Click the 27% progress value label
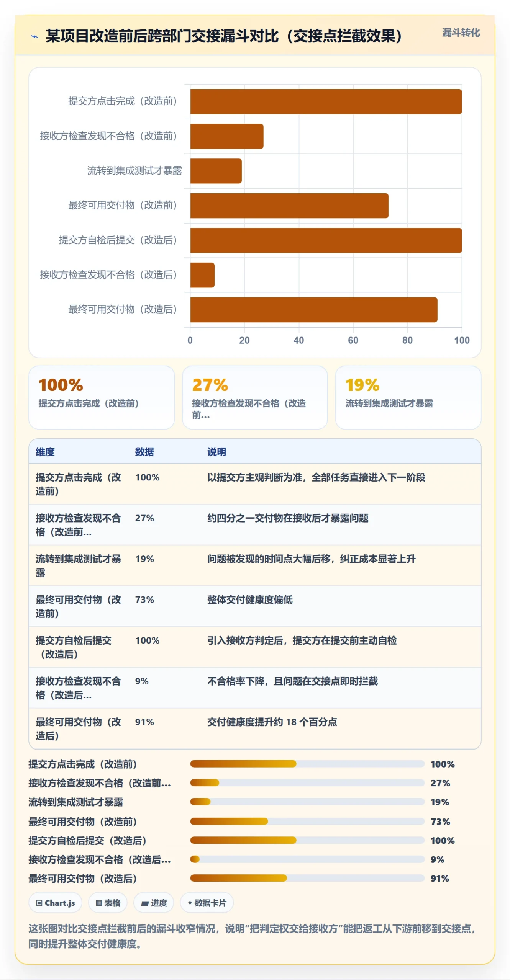This screenshot has width=510, height=980. 440,783
